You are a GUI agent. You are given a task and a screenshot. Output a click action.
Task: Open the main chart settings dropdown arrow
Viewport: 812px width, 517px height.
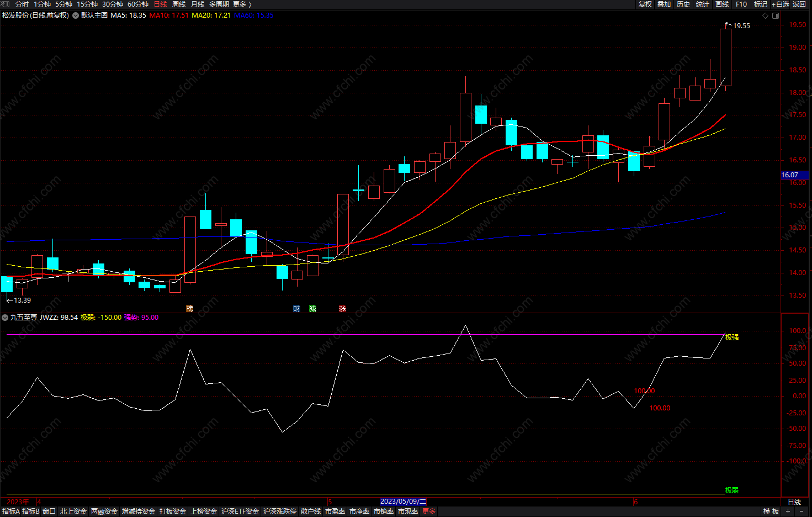[76, 15]
